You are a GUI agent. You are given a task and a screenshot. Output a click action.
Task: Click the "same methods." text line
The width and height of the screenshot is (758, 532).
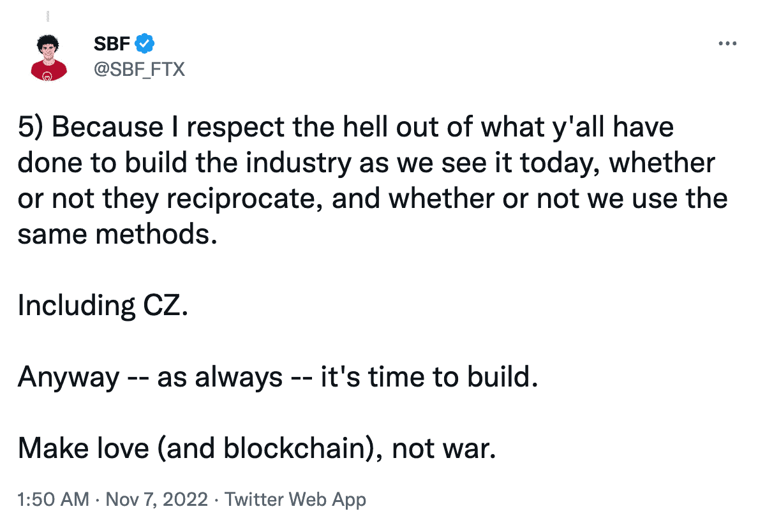pos(117,234)
